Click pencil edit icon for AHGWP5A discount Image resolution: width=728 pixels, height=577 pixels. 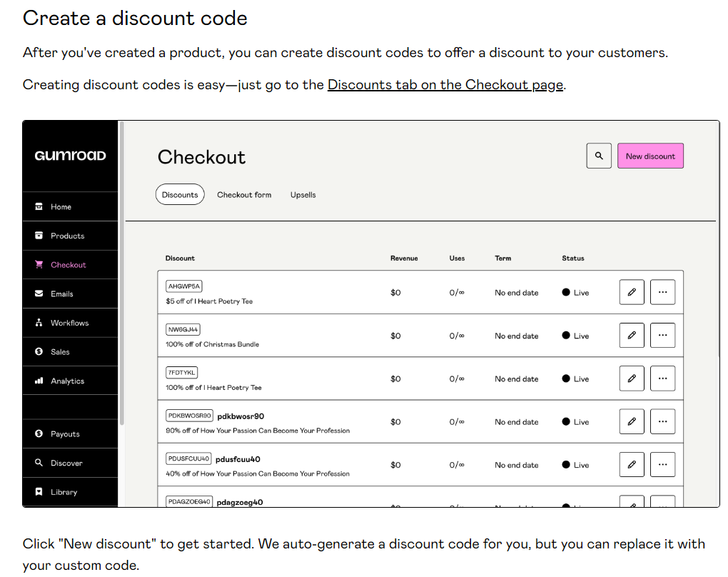[632, 292]
